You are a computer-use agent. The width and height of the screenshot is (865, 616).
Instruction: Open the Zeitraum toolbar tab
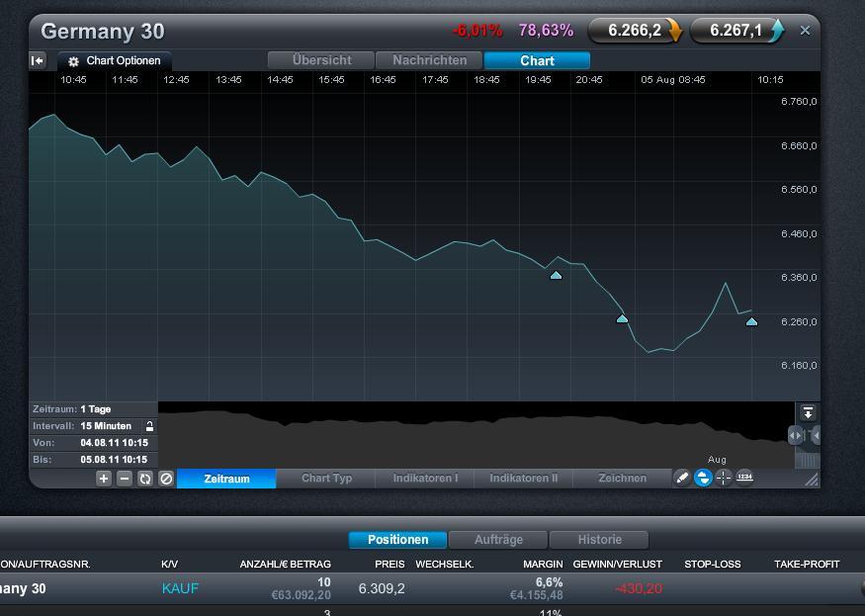pyautogui.click(x=226, y=479)
